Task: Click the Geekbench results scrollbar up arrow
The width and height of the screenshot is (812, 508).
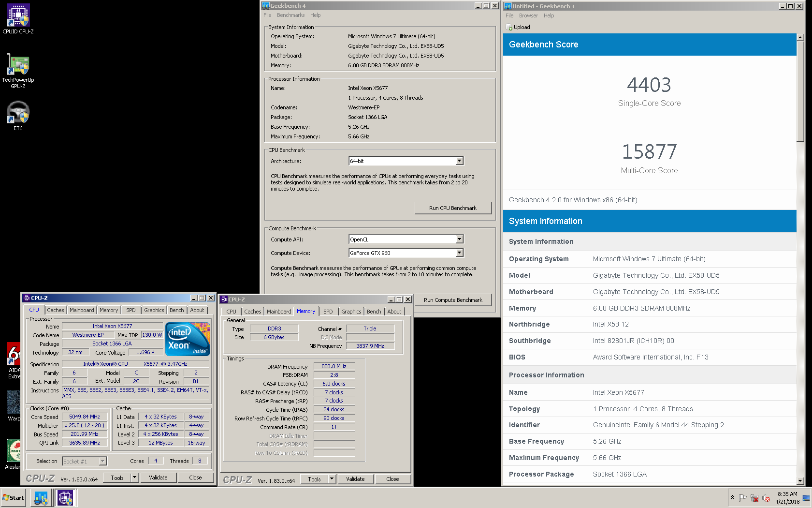Action: click(800, 37)
